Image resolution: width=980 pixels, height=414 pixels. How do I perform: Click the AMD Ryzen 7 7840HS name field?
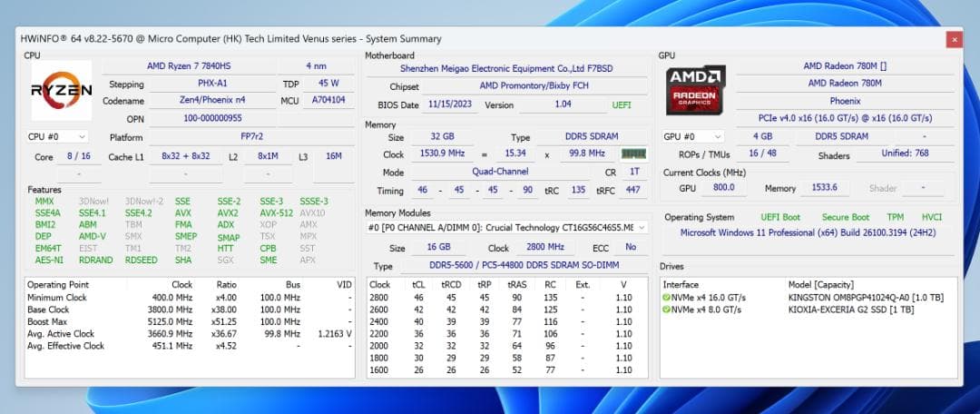[189, 65]
